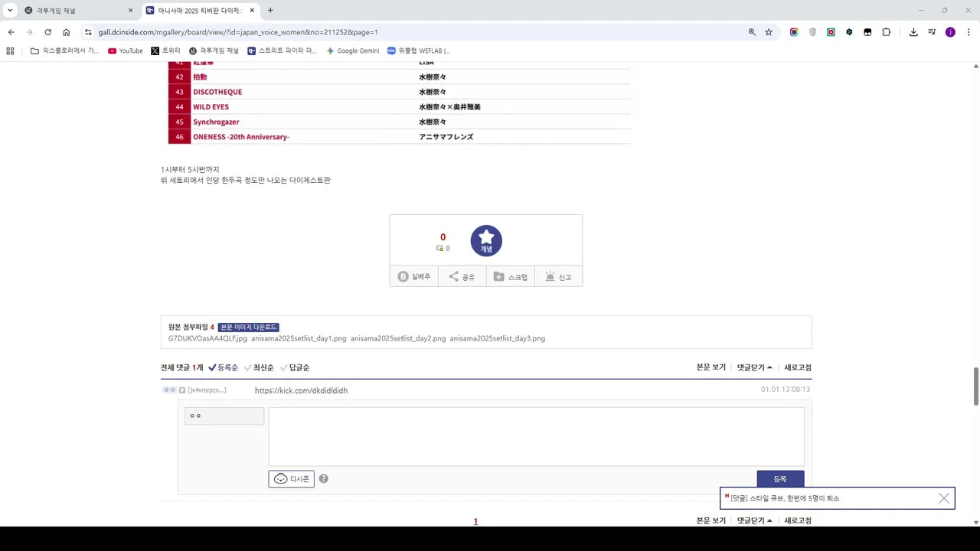Open YouTube bookmark
The height and width of the screenshot is (551, 980).
pyautogui.click(x=126, y=51)
